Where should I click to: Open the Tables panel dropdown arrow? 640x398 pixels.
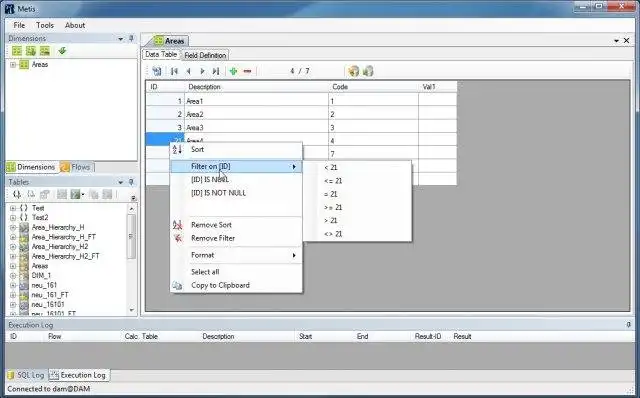pyautogui.click(x=120, y=182)
